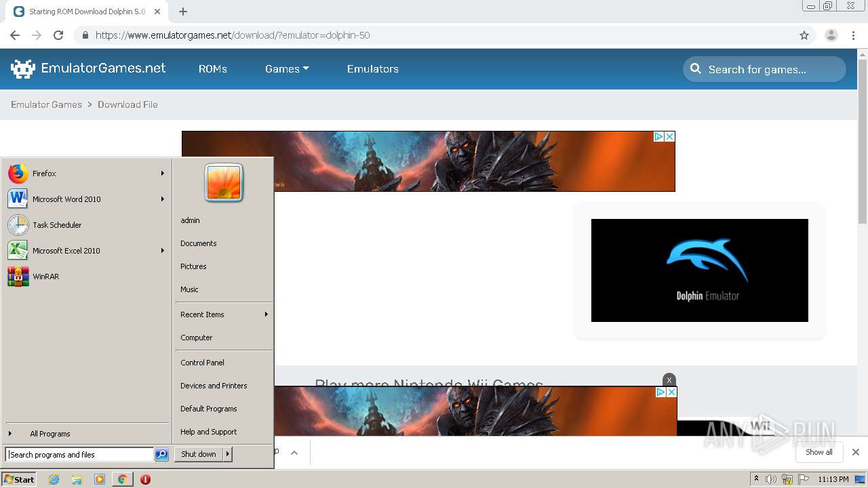868x488 pixels.
Task: Click the Search for games field
Action: click(x=764, y=69)
